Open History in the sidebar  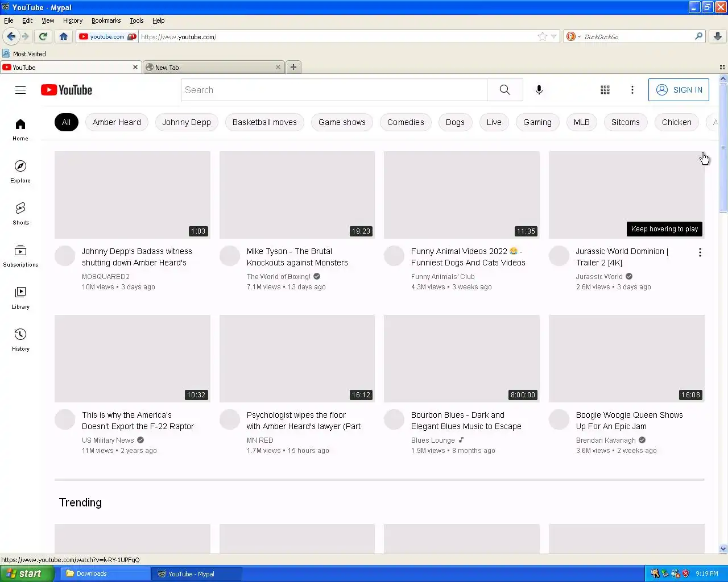click(20, 340)
